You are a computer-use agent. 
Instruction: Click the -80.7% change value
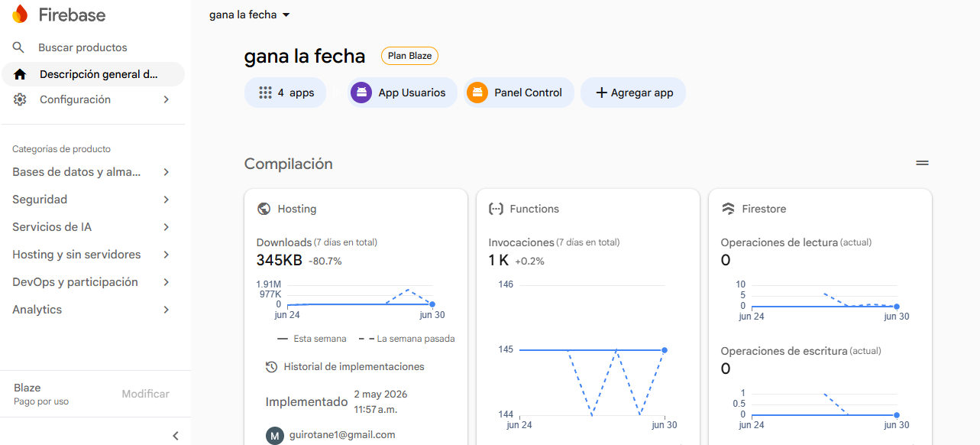tap(325, 261)
